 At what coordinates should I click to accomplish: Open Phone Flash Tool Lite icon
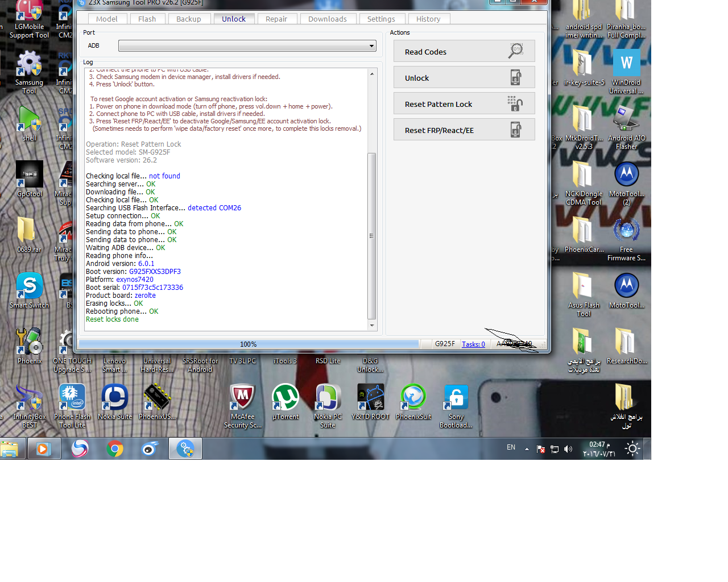click(x=72, y=406)
